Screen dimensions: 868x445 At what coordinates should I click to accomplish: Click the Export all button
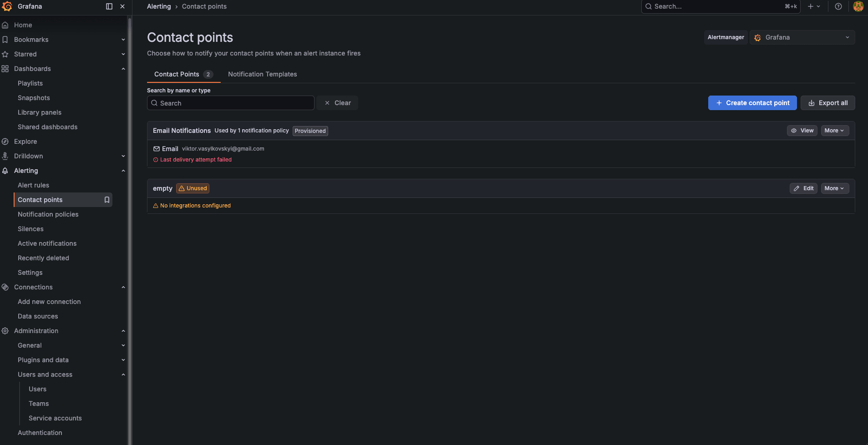coord(828,103)
